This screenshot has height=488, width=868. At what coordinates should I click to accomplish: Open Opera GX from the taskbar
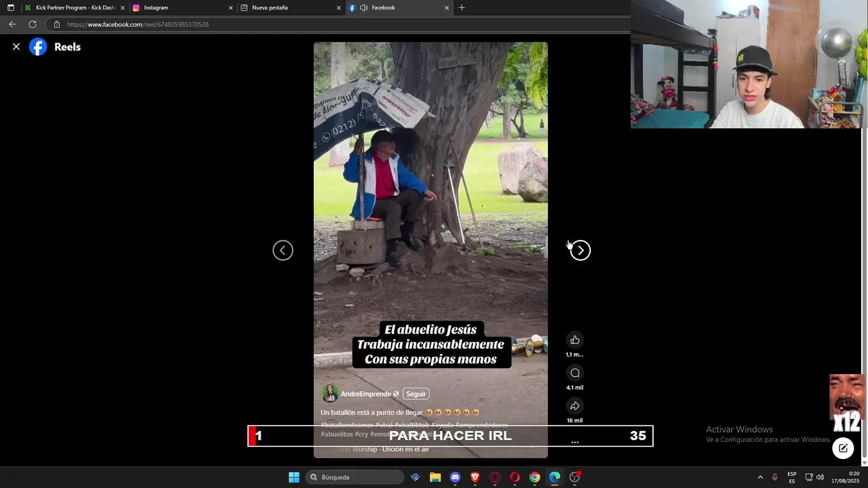[495, 477]
